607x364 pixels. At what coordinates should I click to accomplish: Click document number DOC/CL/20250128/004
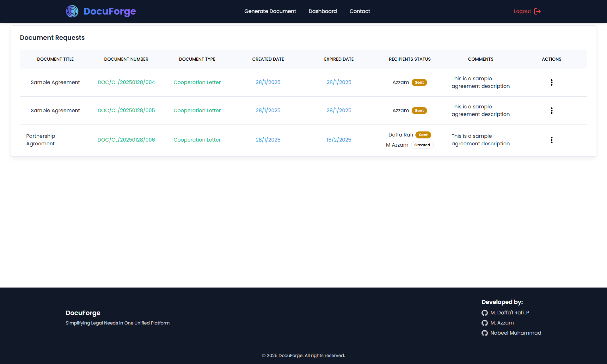point(126,82)
